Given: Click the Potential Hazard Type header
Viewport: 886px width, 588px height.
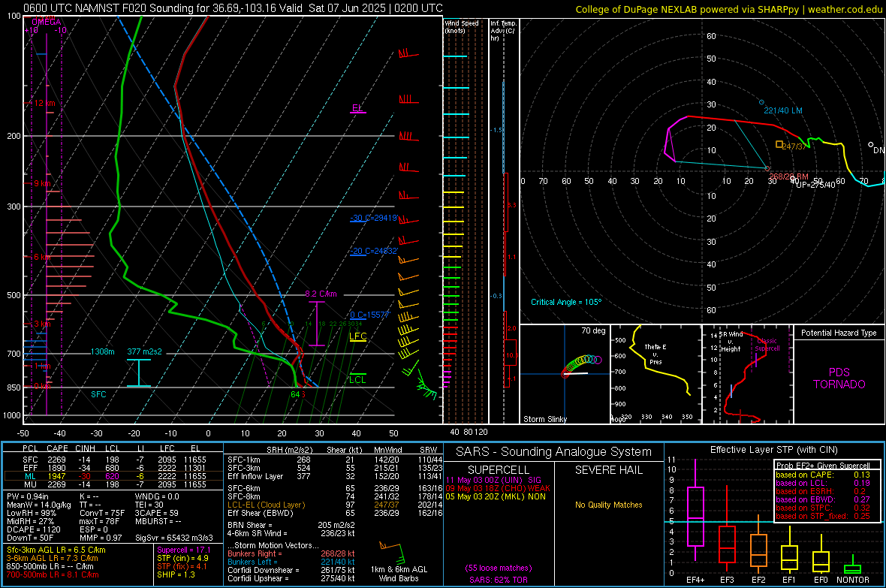Looking at the screenshot, I should pos(839,333).
